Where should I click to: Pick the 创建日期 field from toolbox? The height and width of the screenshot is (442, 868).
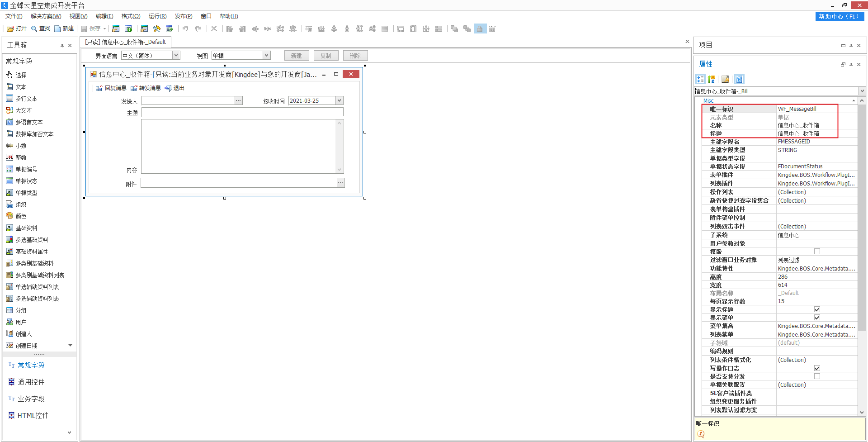(22, 346)
